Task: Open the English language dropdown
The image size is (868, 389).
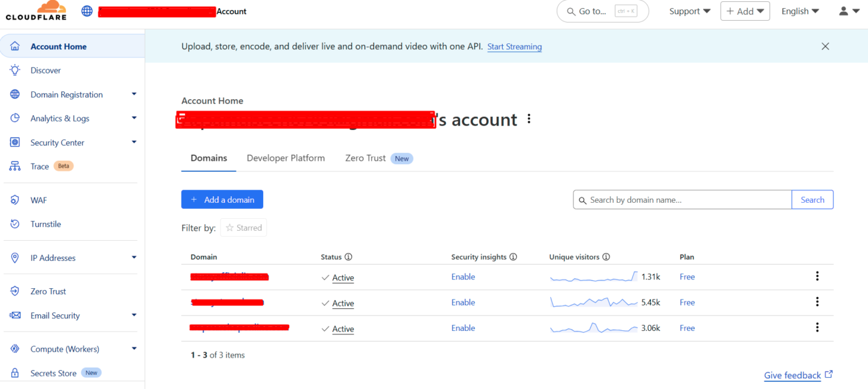Action: (x=800, y=11)
